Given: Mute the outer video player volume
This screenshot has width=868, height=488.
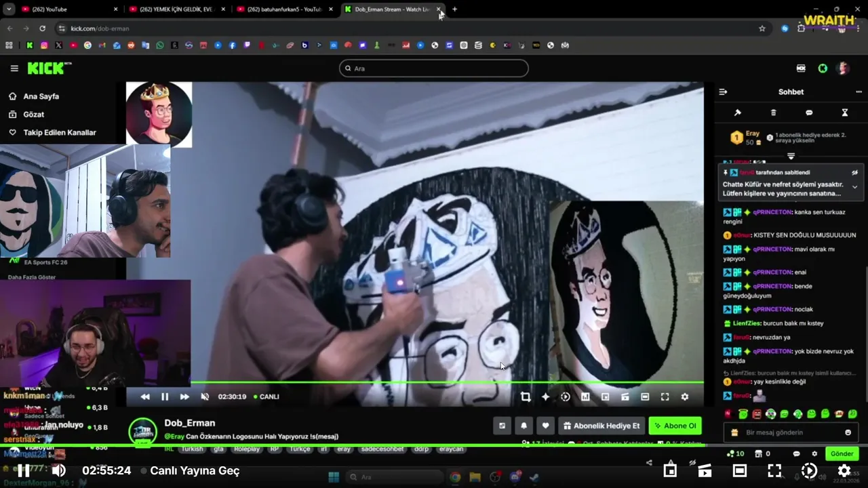Looking at the screenshot, I should tap(59, 470).
